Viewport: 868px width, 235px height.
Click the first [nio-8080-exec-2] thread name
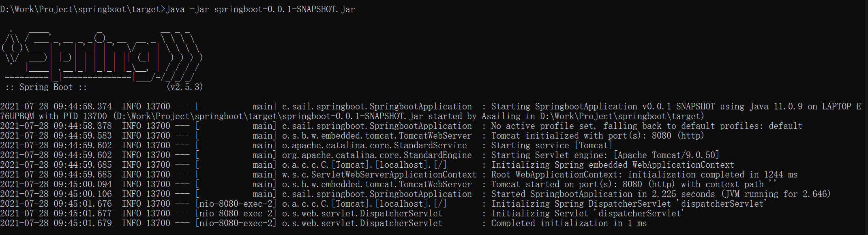click(236, 204)
